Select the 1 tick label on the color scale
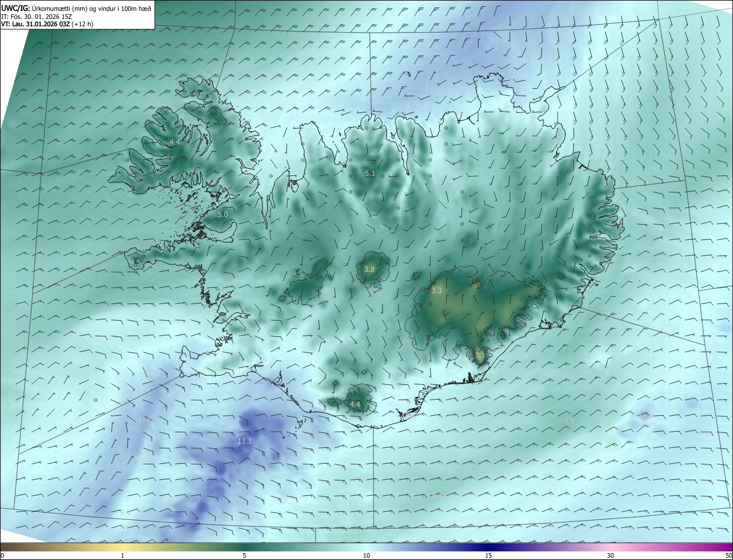 [123, 555]
